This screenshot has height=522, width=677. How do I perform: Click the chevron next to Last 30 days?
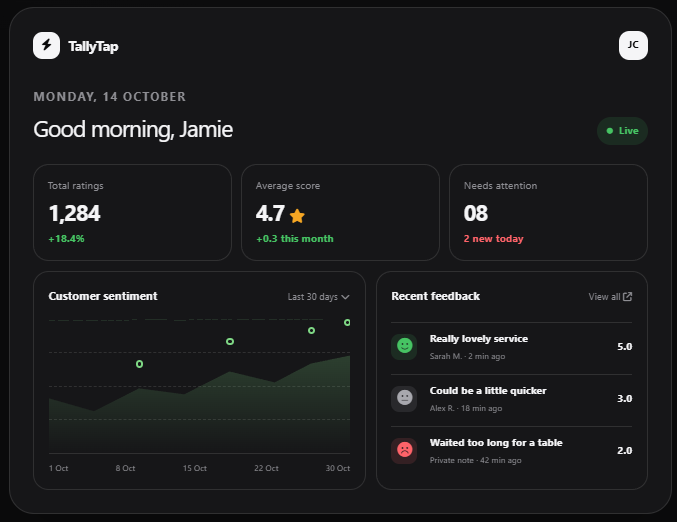[x=345, y=297]
